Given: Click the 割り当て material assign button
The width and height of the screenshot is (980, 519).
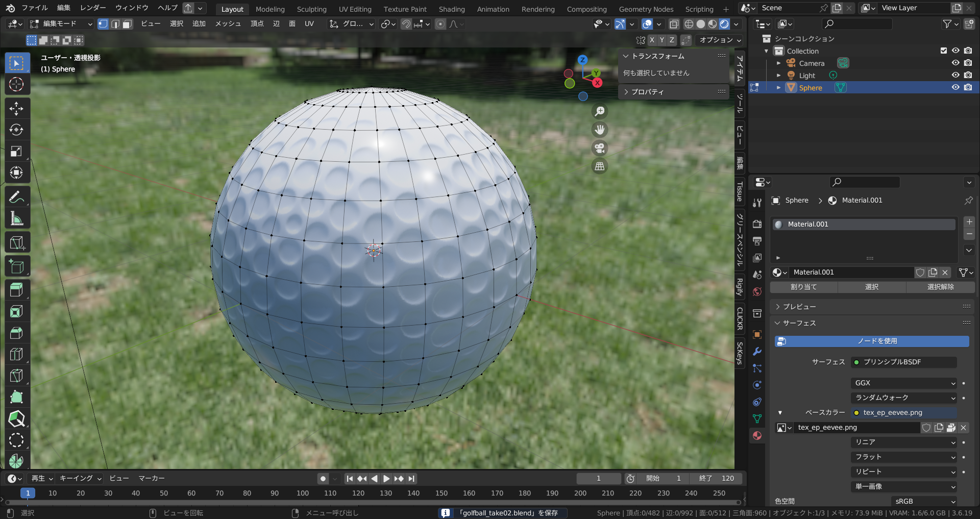Looking at the screenshot, I should 803,287.
